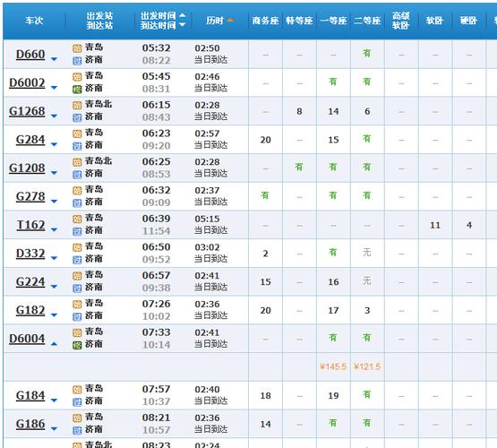Click green destination icon for D6004
The image size is (497, 448).
click(x=77, y=345)
